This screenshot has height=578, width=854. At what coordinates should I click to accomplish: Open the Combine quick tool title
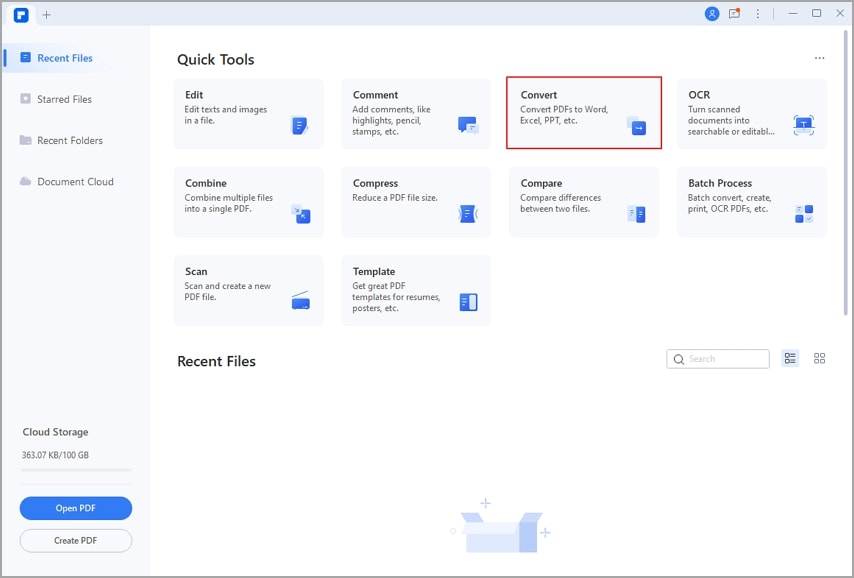point(206,183)
